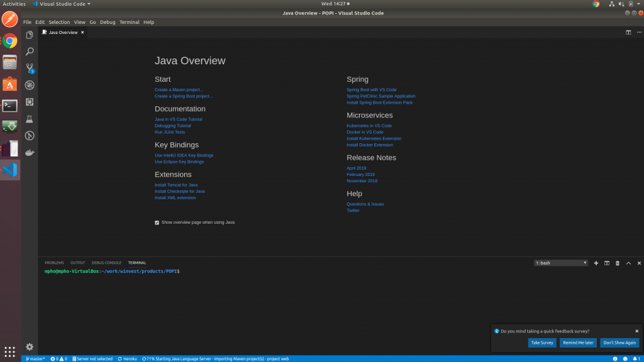Open the Terminal menu

click(x=130, y=22)
